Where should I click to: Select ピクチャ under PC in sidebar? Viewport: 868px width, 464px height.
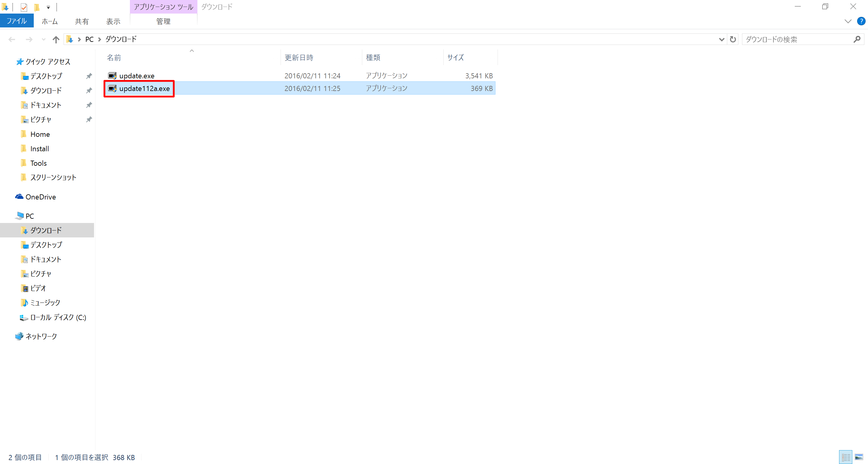[x=41, y=274]
